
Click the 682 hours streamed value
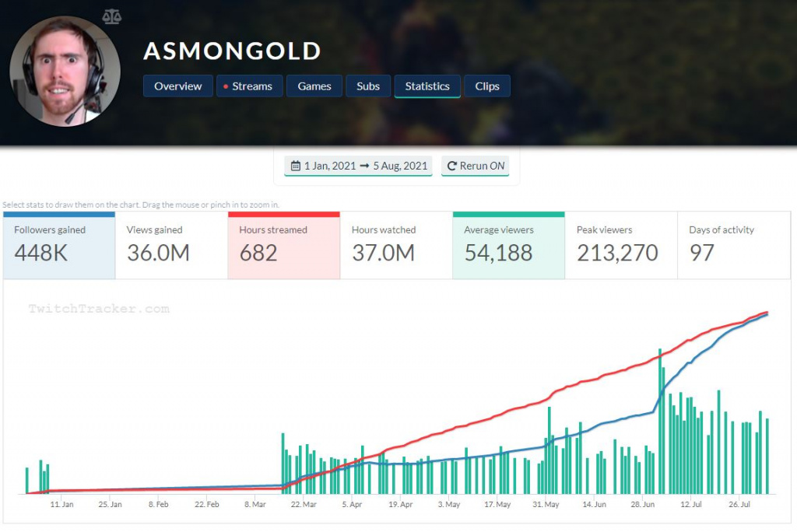point(258,253)
